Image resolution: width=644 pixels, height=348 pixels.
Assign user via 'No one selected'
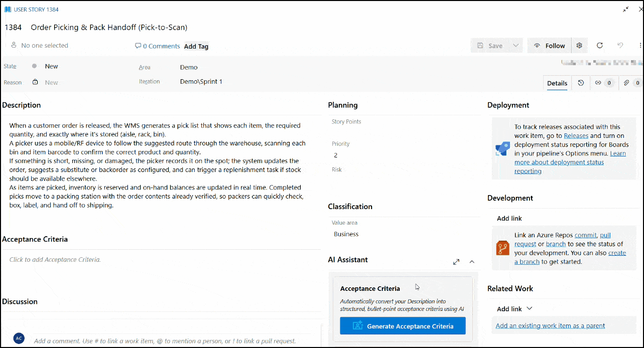pos(44,46)
